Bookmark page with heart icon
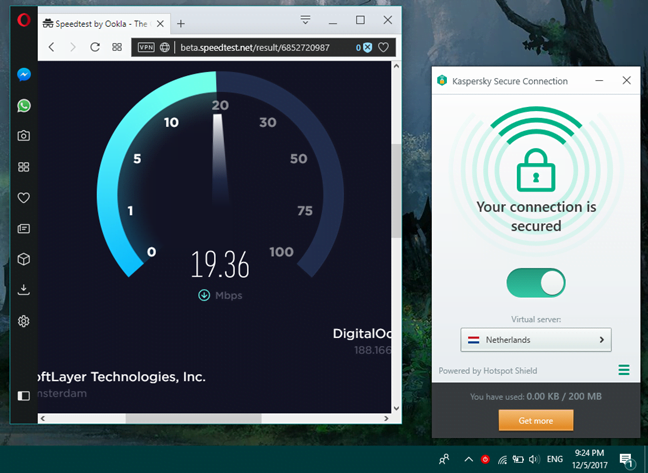The image size is (648, 473). pos(384,48)
